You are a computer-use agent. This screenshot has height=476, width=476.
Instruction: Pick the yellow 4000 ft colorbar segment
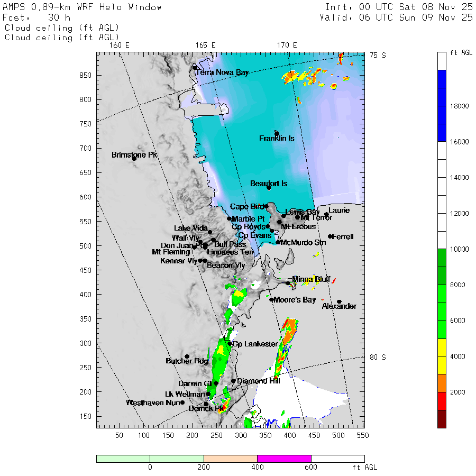[x=442, y=356]
